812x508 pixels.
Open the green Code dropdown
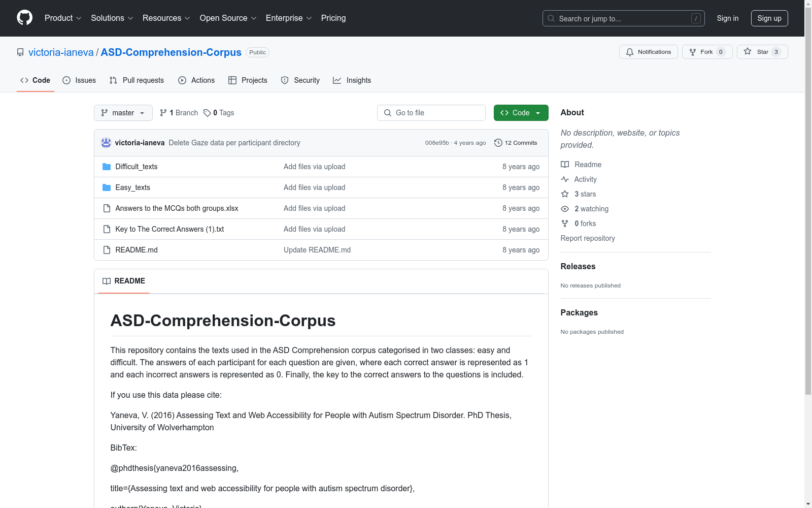[521, 113]
